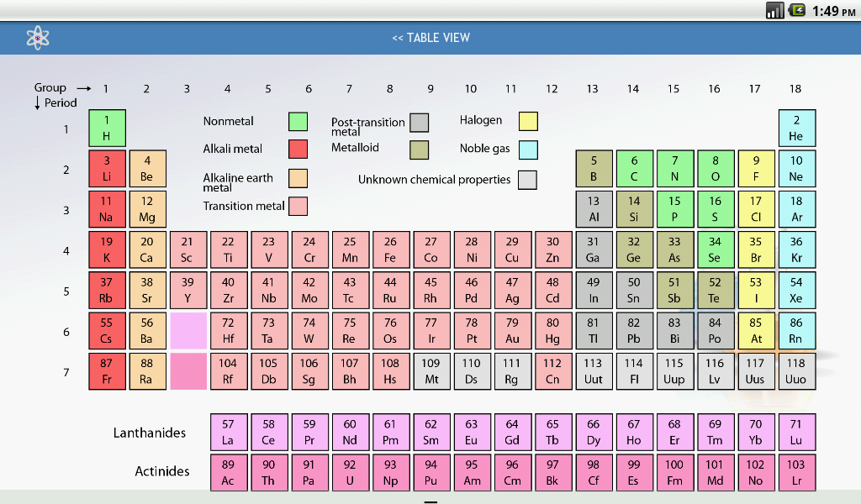Select Helium in group 18
Image resolution: width=861 pixels, height=504 pixels.
(x=797, y=127)
